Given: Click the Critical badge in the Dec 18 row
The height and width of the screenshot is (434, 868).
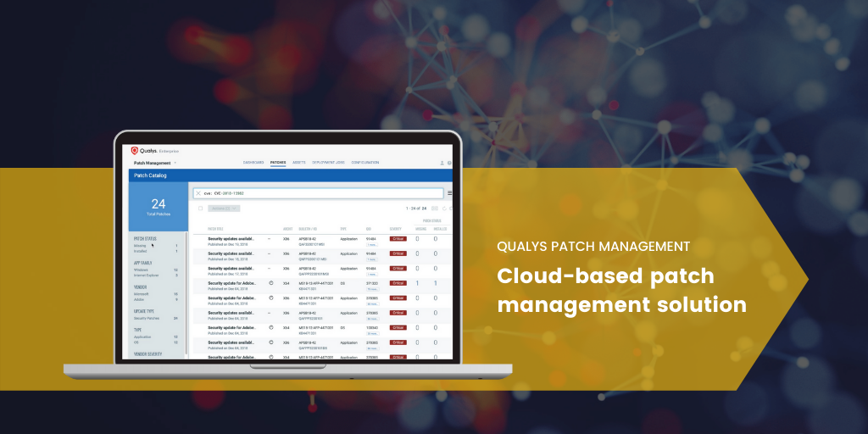Looking at the screenshot, I should click(x=398, y=253).
